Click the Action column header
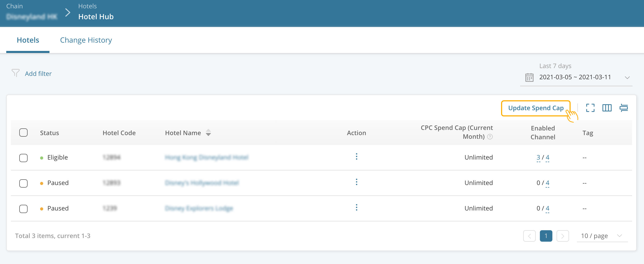Viewport: 644px width, 264px height. [356, 133]
